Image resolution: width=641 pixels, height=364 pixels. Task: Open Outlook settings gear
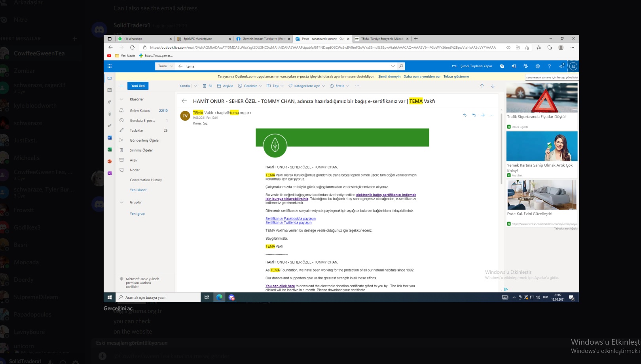[x=537, y=66]
